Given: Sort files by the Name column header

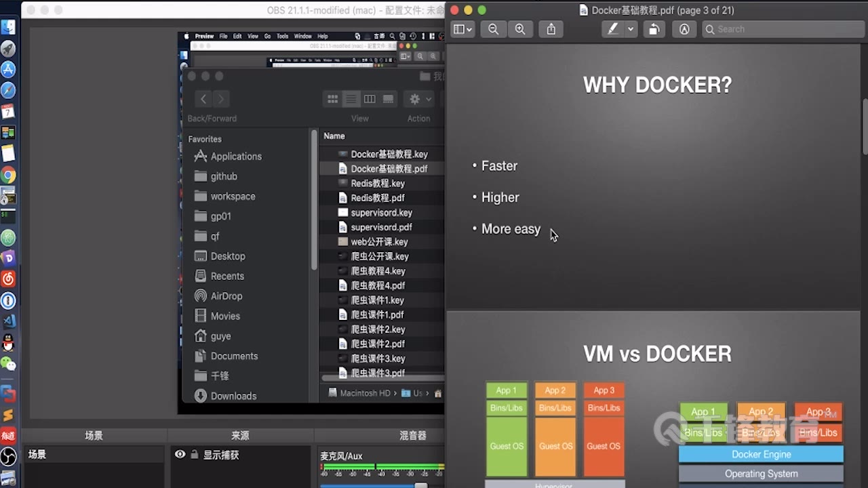Looking at the screenshot, I should pyautogui.click(x=334, y=136).
